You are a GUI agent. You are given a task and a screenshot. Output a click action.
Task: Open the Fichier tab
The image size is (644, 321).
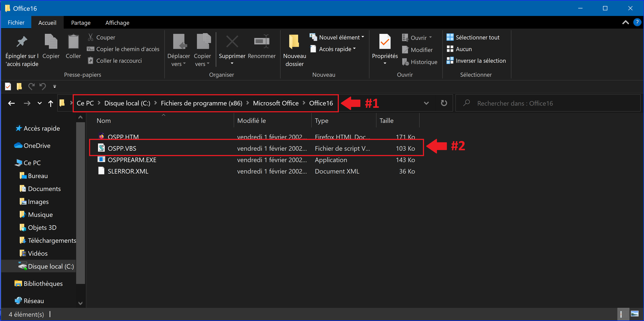coord(16,22)
